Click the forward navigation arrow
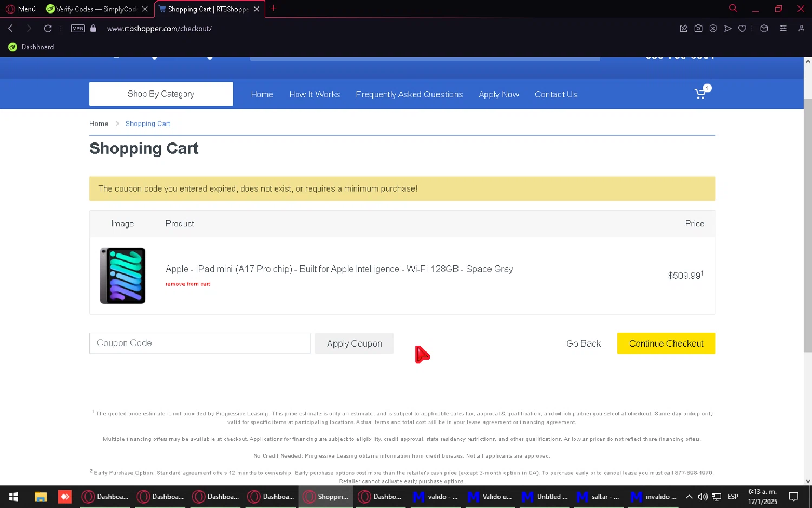This screenshot has width=812, height=508. pos(29,28)
